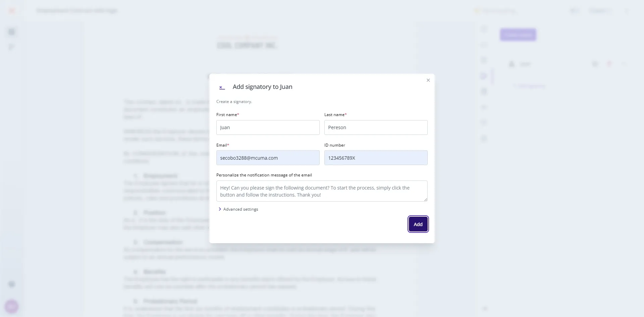The height and width of the screenshot is (317, 644).
Task: Click the purple button atop the right panel
Action: tap(518, 35)
